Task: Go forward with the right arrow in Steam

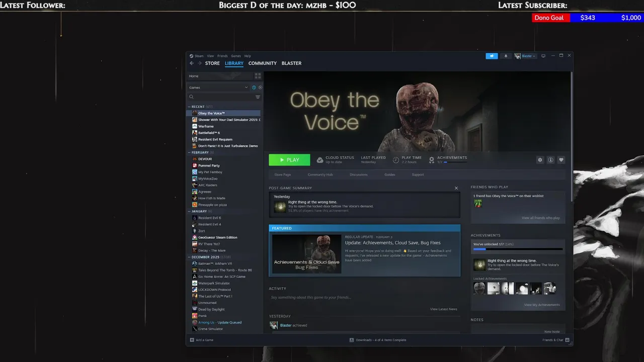Action: (200, 63)
